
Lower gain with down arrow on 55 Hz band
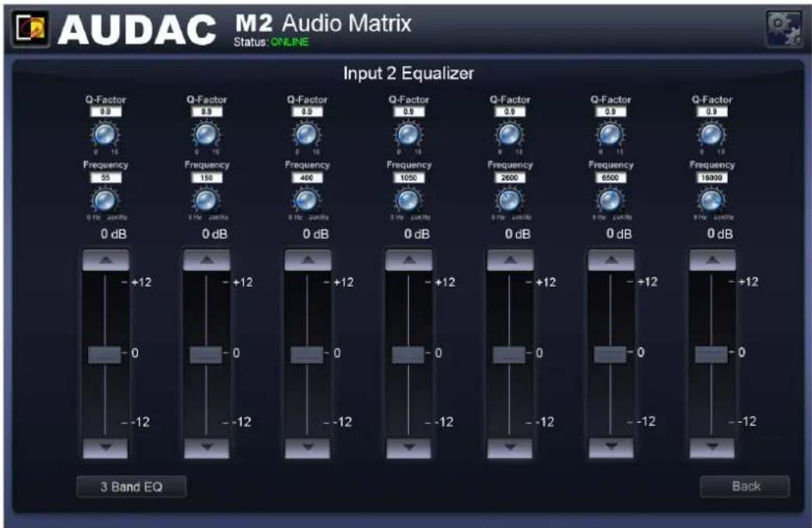pos(106,449)
